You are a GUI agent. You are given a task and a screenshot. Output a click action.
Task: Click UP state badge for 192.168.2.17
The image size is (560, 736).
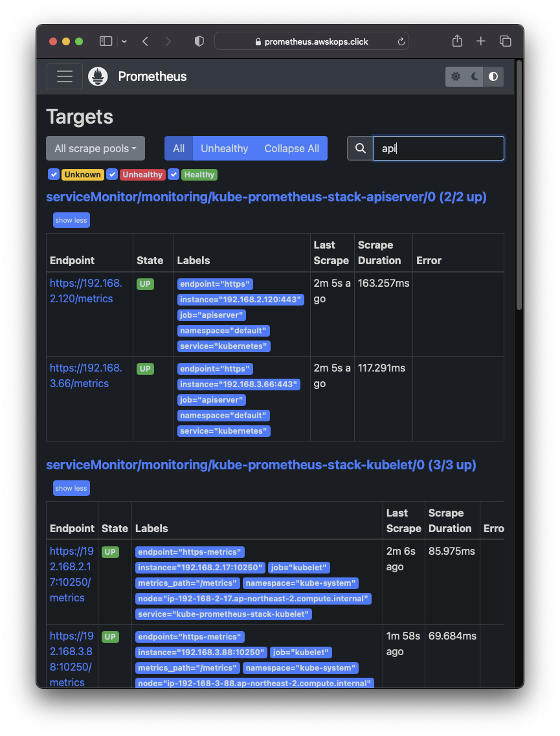pyautogui.click(x=110, y=552)
